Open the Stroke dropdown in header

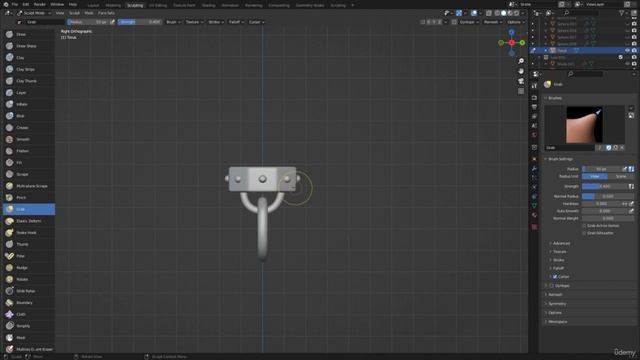(x=216, y=22)
